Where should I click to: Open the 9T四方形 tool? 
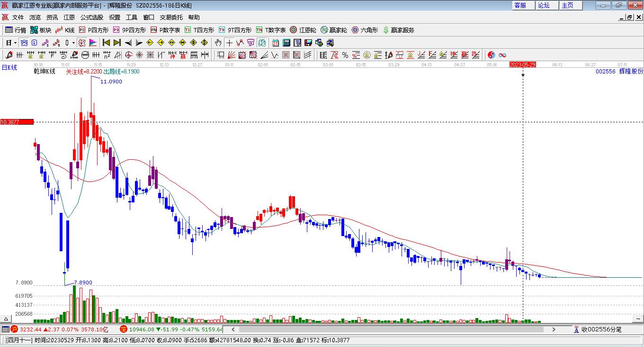click(235, 30)
